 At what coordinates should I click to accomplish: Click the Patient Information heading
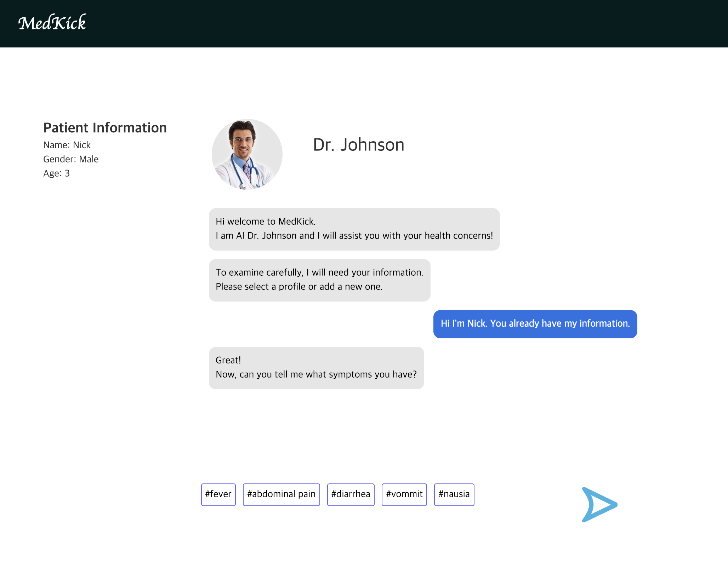105,128
